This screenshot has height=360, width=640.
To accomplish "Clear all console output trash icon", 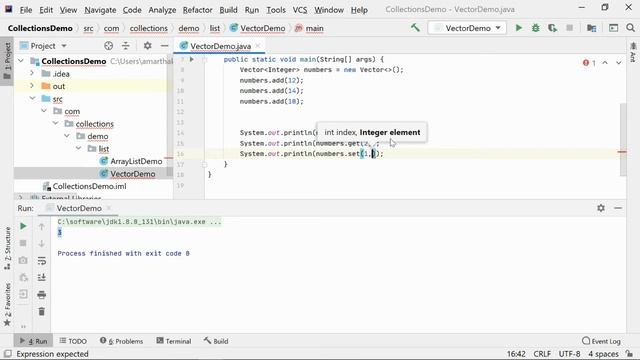I will click(x=41, y=311).
